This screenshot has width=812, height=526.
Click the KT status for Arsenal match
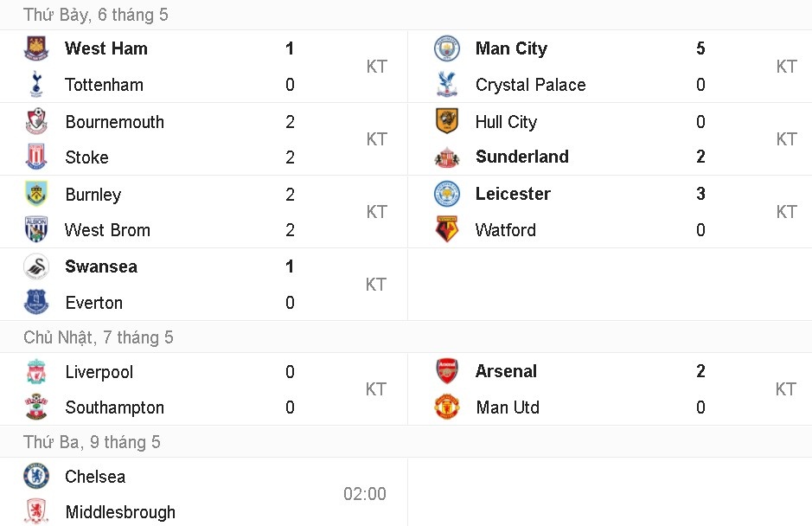(785, 389)
